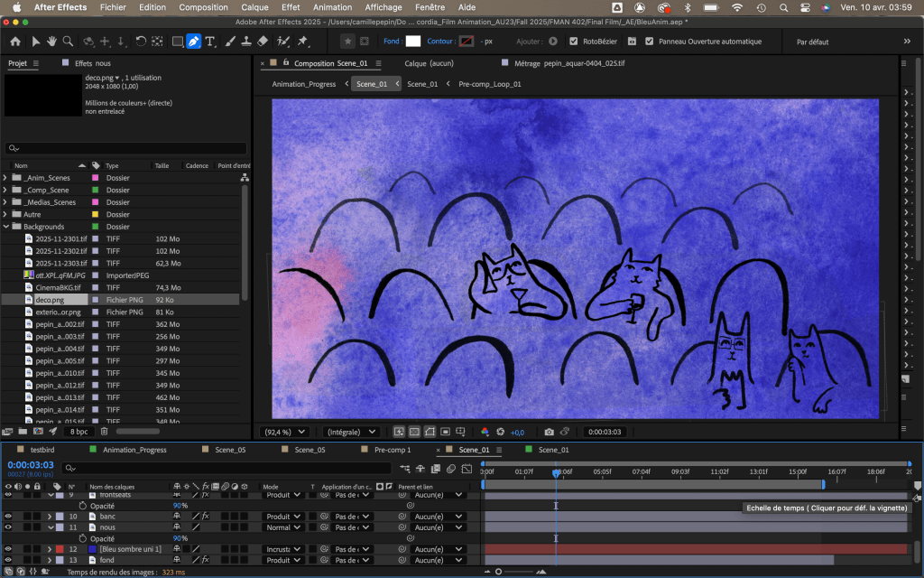Pick the Clone Stamp tool
Screen dimensions: 924x578
(246, 42)
